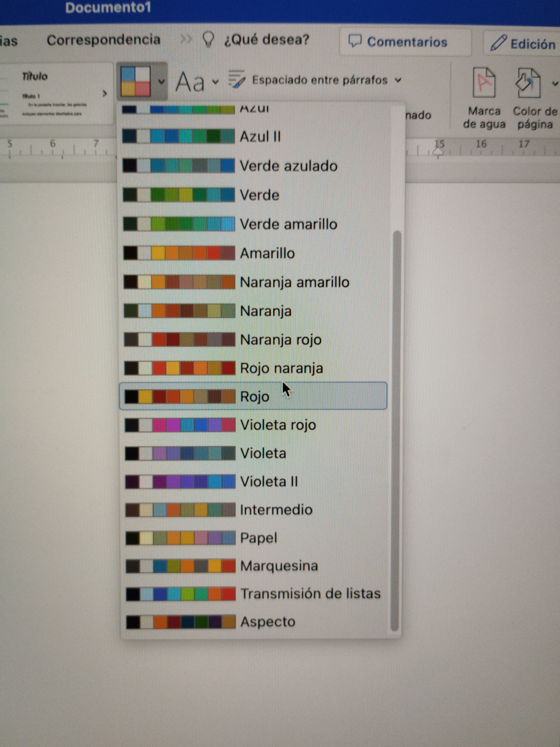Expand the style gallery chevron
This screenshot has width=560, height=747.
tap(105, 94)
